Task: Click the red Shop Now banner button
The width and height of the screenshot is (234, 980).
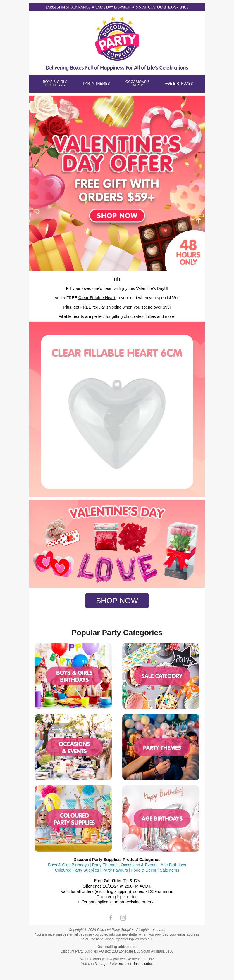Action: pyautogui.click(x=117, y=215)
